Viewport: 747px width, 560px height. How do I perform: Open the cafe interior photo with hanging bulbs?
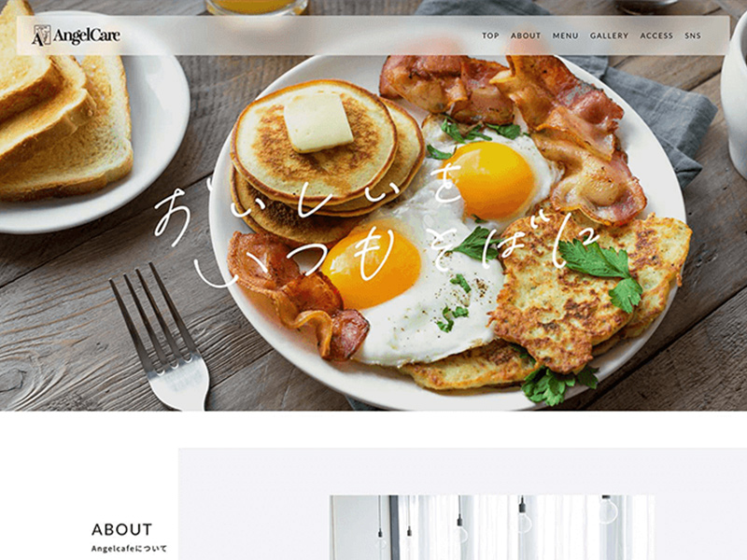click(x=492, y=527)
